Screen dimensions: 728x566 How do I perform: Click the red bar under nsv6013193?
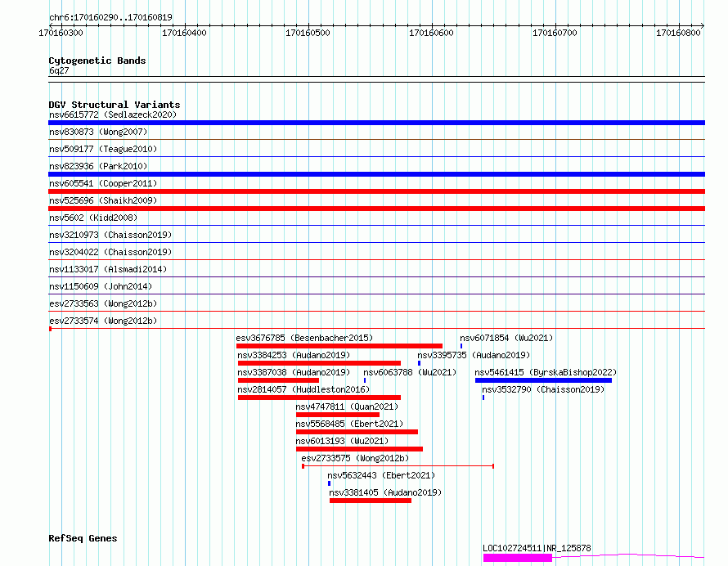pos(359,449)
